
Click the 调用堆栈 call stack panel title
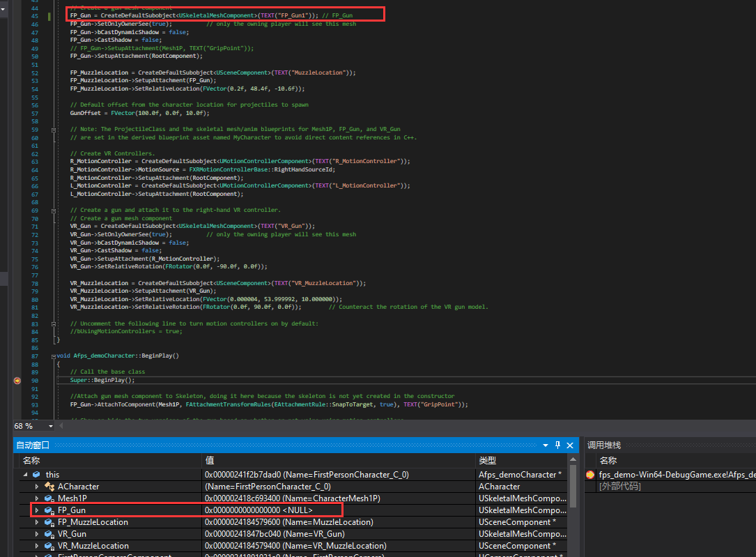tap(604, 445)
